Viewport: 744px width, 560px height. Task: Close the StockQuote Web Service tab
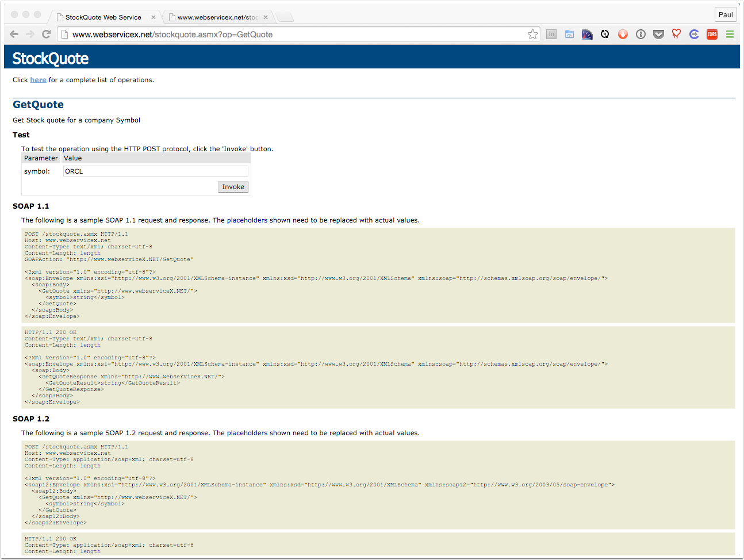click(154, 17)
